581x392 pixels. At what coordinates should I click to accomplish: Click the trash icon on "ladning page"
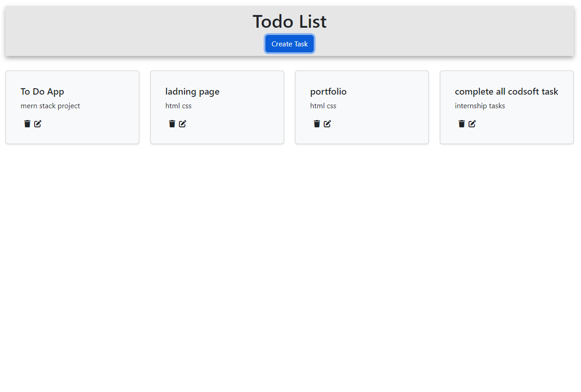point(172,124)
